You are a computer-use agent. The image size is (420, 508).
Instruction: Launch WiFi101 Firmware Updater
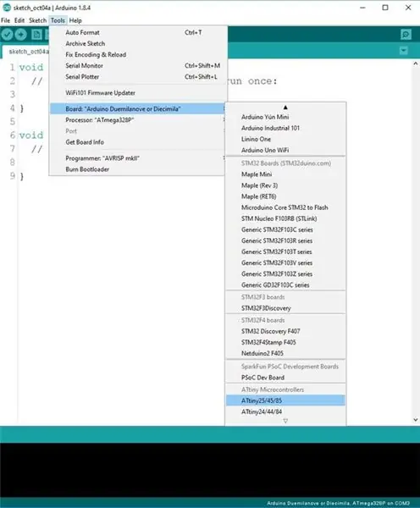click(x=138, y=92)
